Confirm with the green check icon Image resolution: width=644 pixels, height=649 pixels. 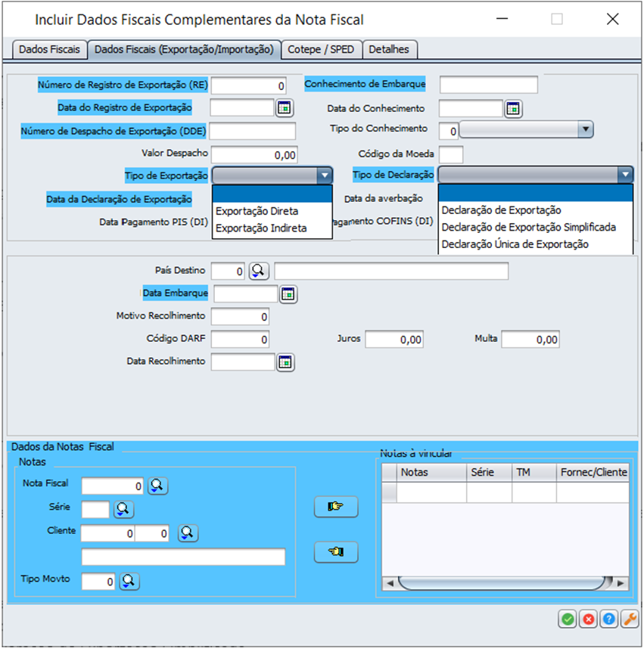coord(568,619)
